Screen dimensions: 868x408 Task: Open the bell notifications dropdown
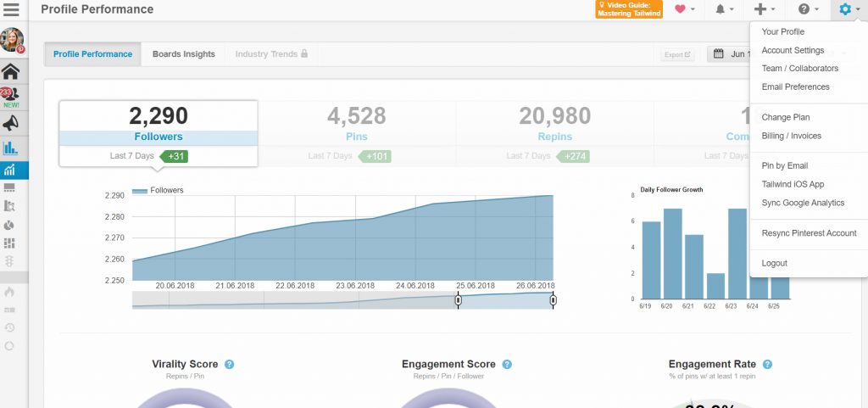point(724,9)
